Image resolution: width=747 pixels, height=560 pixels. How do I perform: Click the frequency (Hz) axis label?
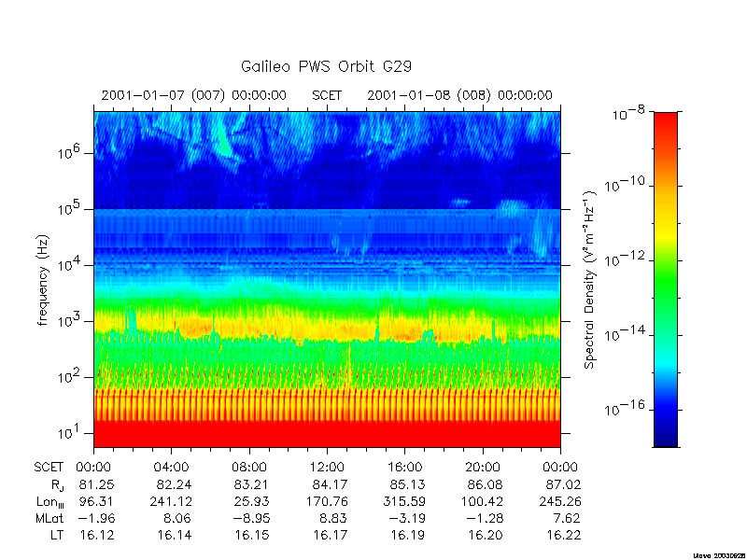click(43, 280)
